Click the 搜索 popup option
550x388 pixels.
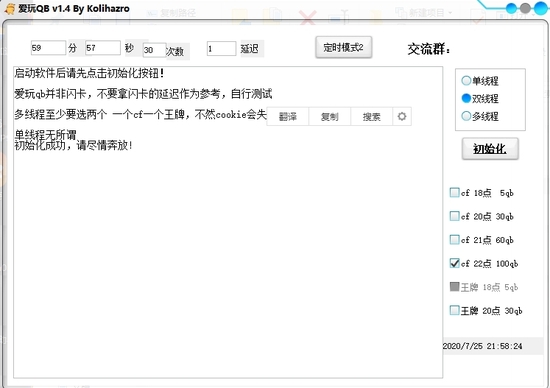click(371, 116)
